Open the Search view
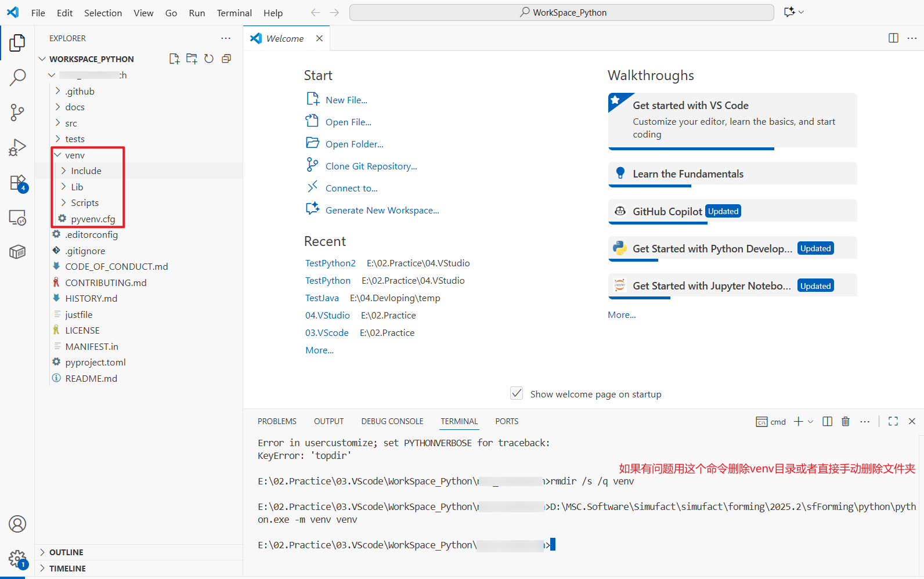Viewport: 924px width, 579px height. (x=17, y=77)
